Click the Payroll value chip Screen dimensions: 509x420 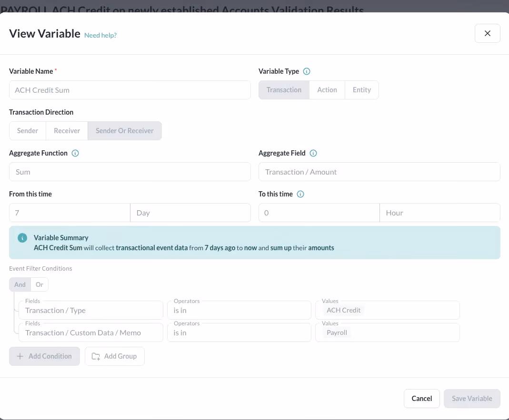pyautogui.click(x=337, y=332)
